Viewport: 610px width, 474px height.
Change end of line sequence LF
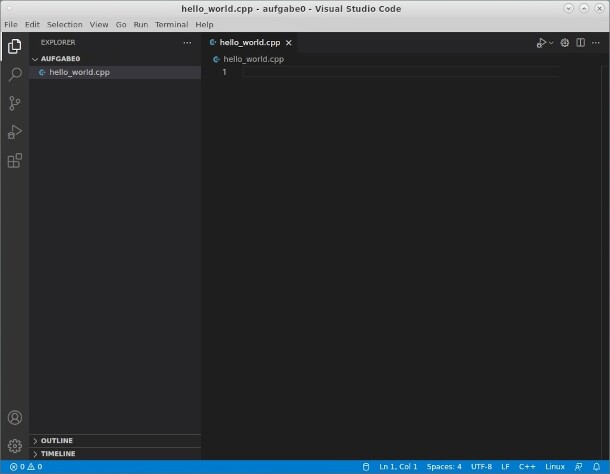point(505,467)
